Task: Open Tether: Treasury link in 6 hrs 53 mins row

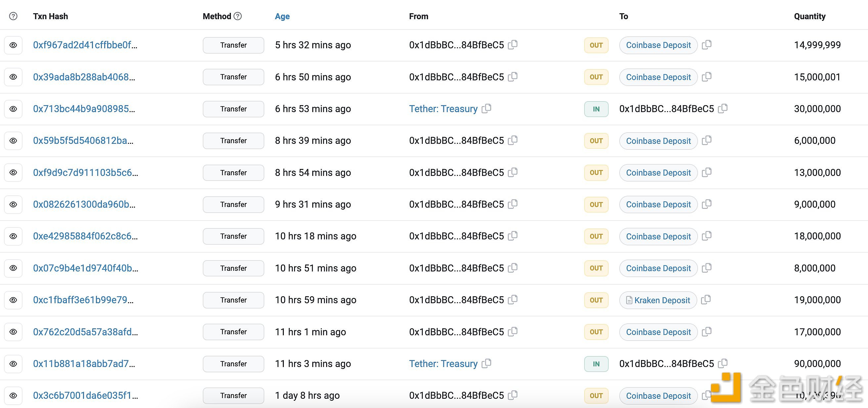Action: tap(444, 109)
